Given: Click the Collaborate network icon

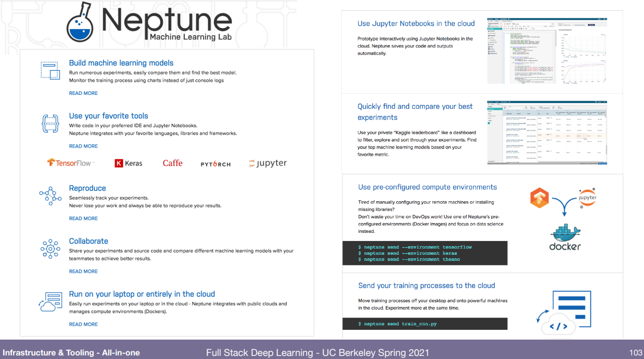Looking at the screenshot, I should (x=50, y=248).
